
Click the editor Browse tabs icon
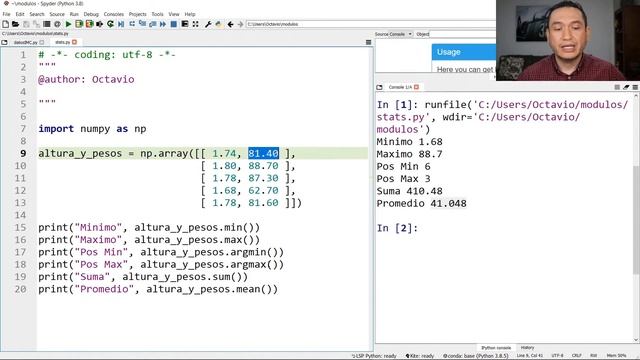coord(4,42)
